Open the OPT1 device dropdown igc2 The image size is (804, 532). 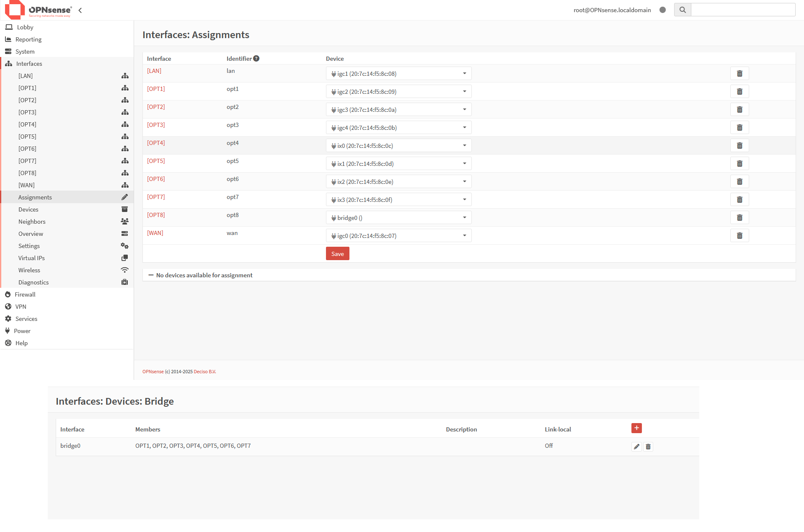398,92
